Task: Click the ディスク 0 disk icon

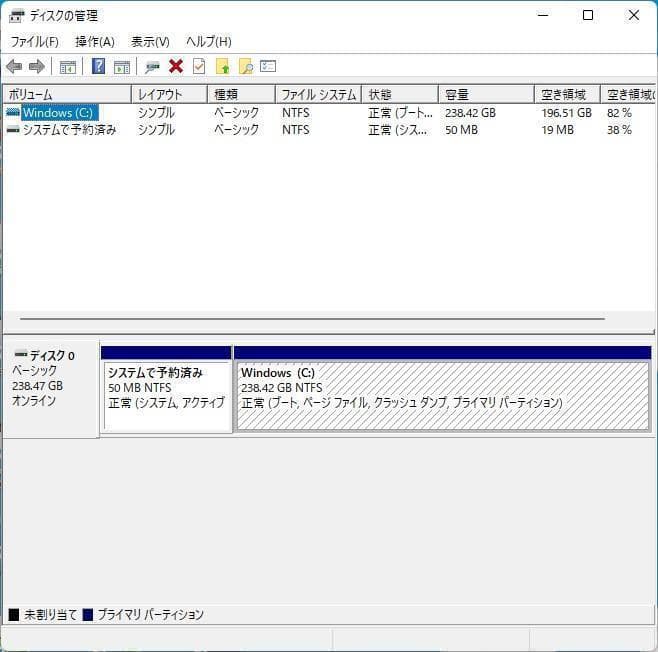Action: 21,354
